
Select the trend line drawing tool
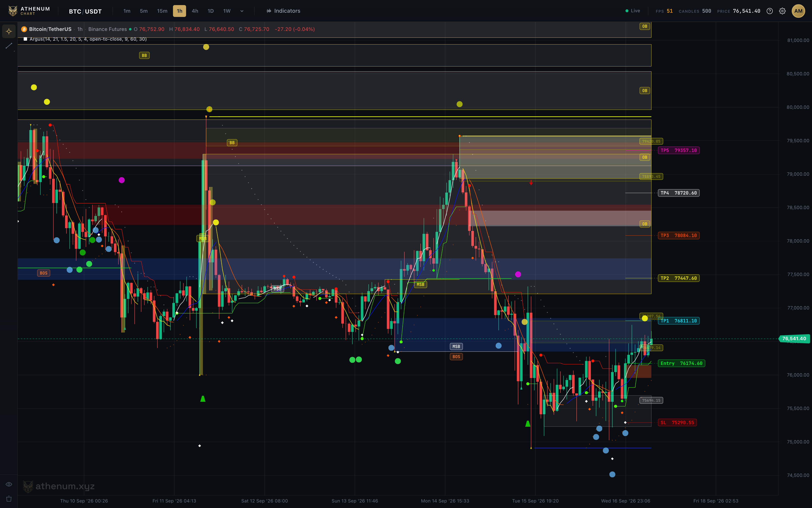(9, 46)
